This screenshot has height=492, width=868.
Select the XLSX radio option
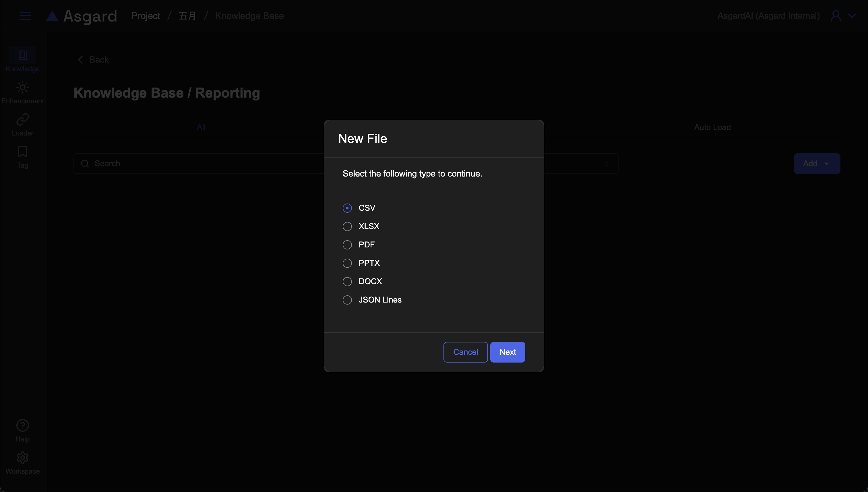point(347,226)
